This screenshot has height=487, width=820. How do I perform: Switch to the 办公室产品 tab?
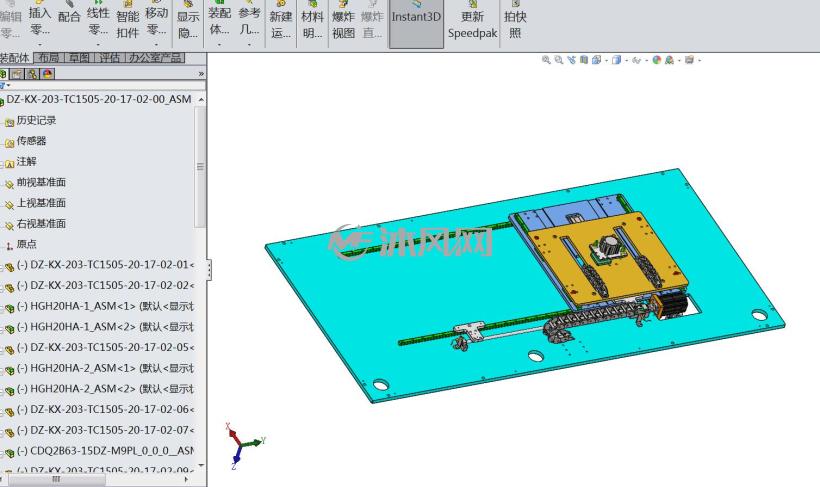(155, 58)
